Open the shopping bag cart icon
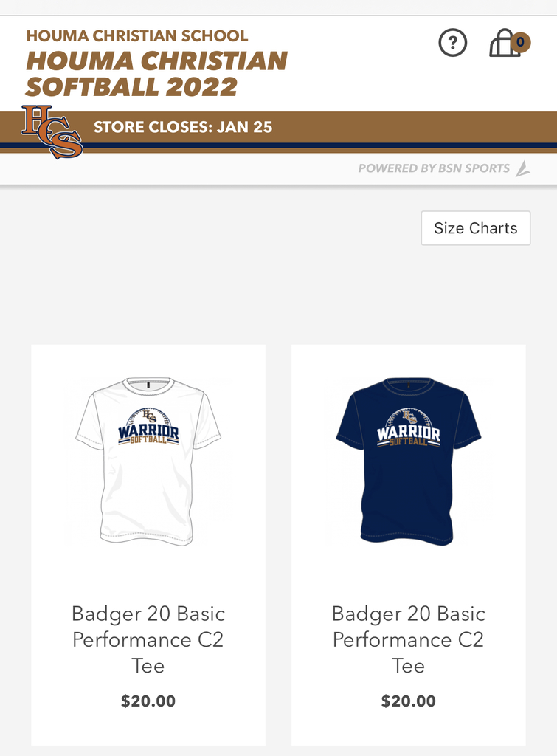Image resolution: width=557 pixels, height=756 pixels. (505, 44)
